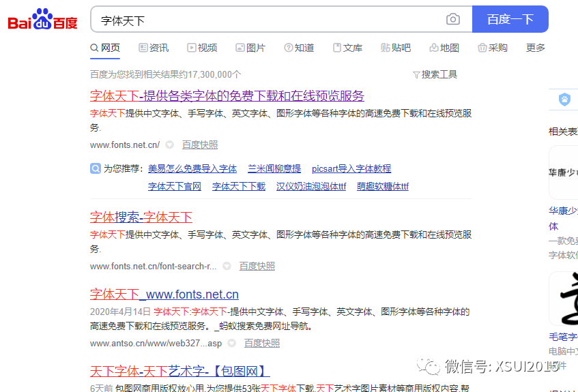Click the Baidu logo
The height and width of the screenshot is (392, 578).
[x=43, y=19]
